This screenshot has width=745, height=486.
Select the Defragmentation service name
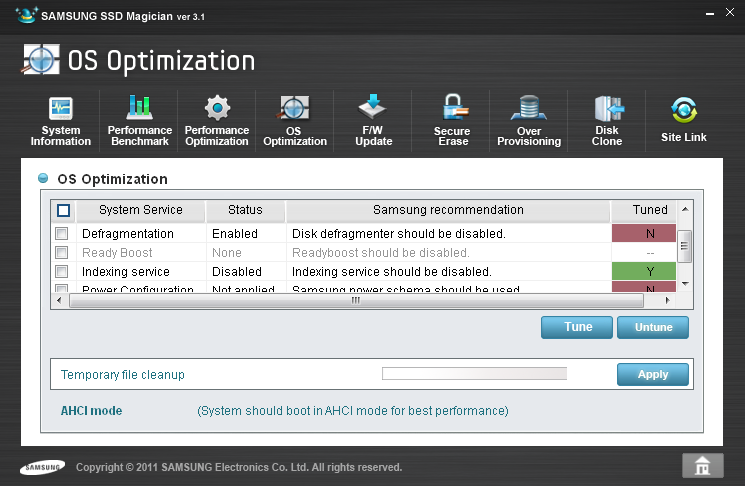pos(128,234)
